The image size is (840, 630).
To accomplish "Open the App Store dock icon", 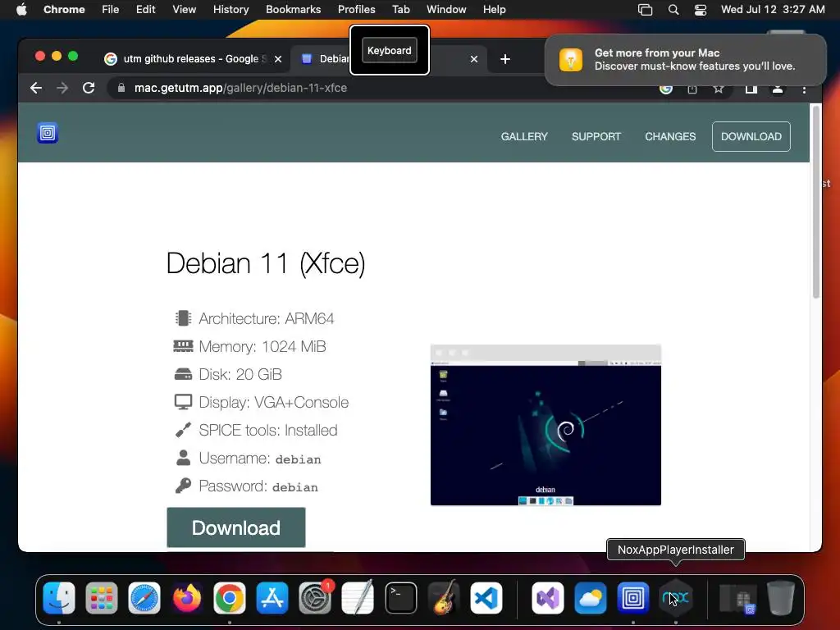I will (x=272, y=598).
